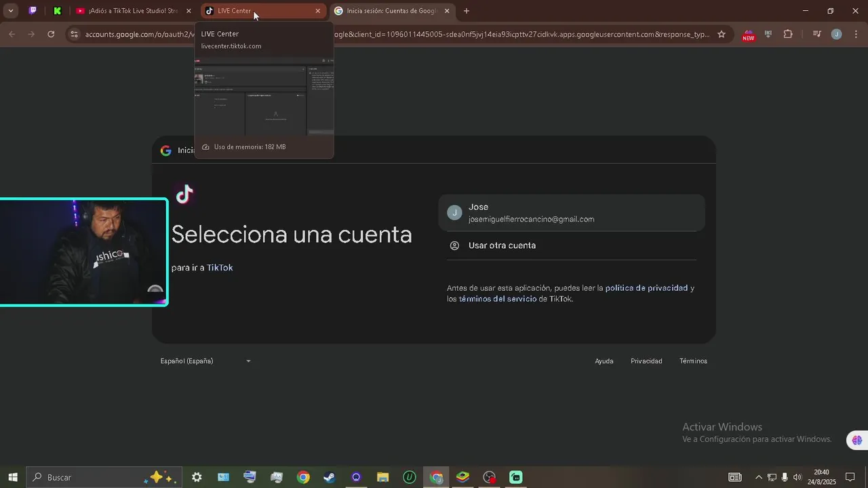Screen dimensions: 868x488
Task: Open the volume control in system tray
Action: pos(797,477)
